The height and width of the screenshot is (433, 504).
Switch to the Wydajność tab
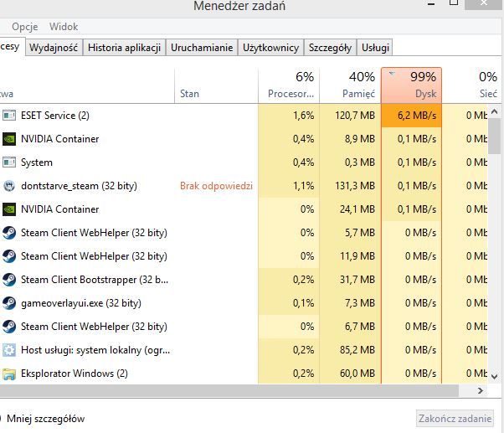(x=54, y=48)
